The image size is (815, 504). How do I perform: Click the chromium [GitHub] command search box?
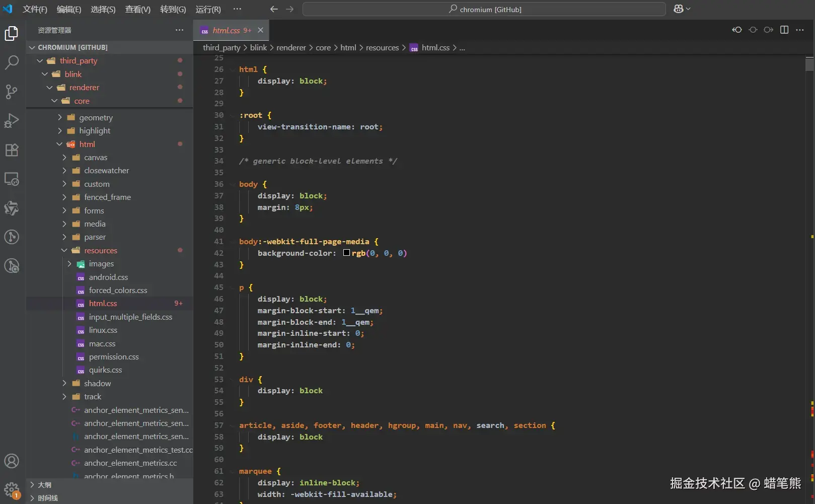click(484, 9)
